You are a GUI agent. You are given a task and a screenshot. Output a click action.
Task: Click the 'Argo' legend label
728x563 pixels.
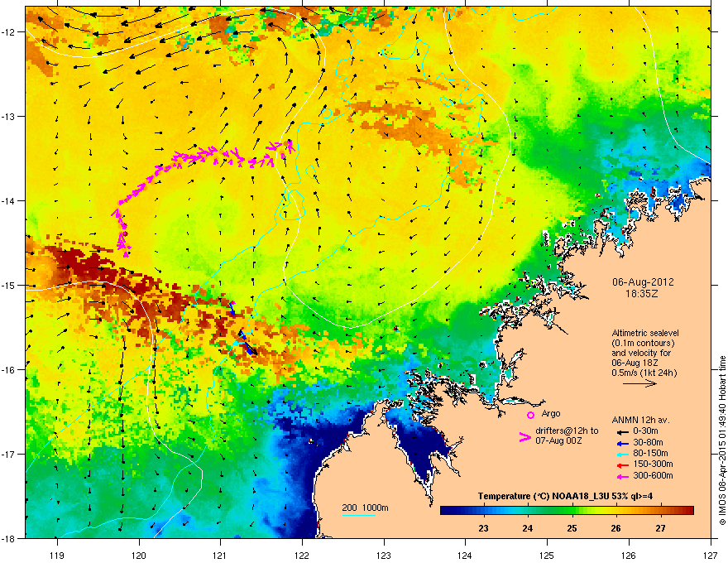click(551, 413)
